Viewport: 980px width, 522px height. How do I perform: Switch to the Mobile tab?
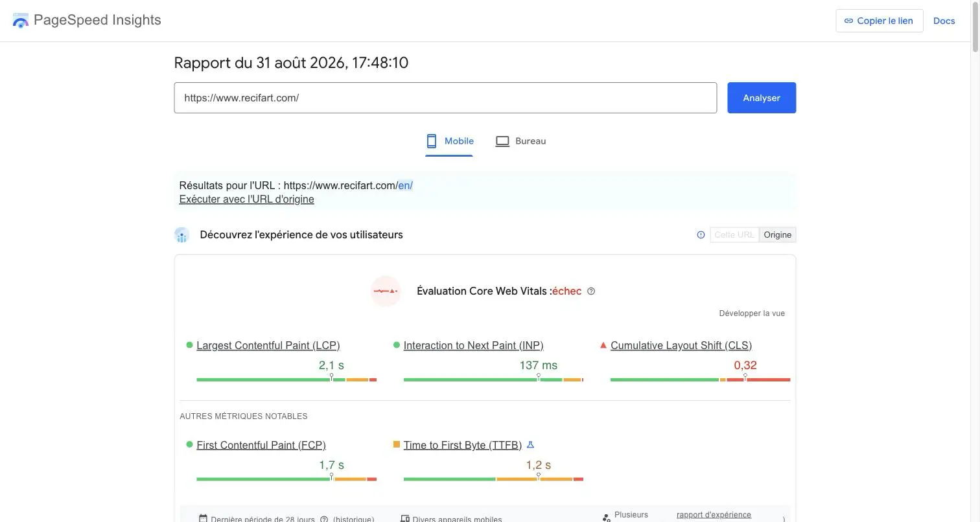(x=449, y=141)
